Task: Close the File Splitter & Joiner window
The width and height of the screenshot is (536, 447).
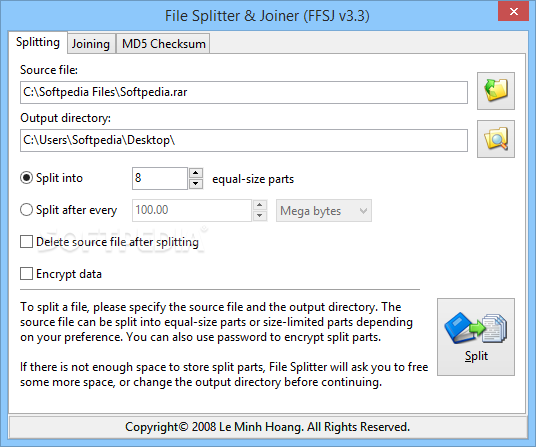Action: 513,12
